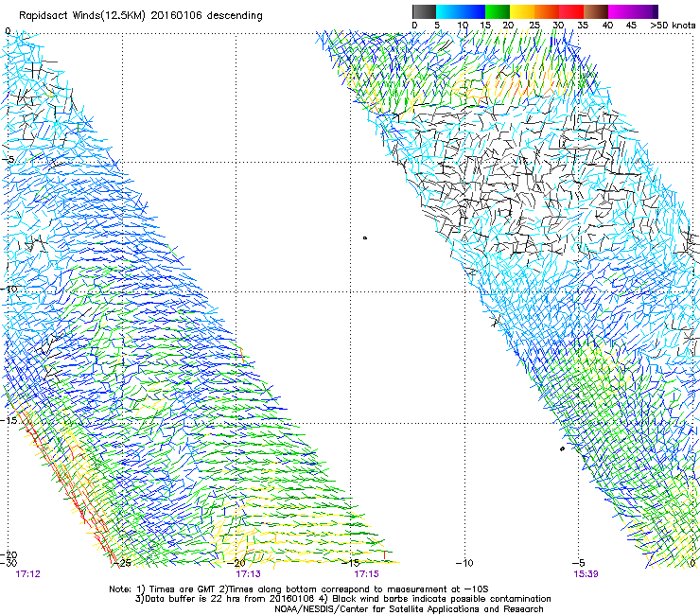The image size is (700, 615).
Task: Click the yellow 20-25 knots legend segment
Action: [x=522, y=11]
